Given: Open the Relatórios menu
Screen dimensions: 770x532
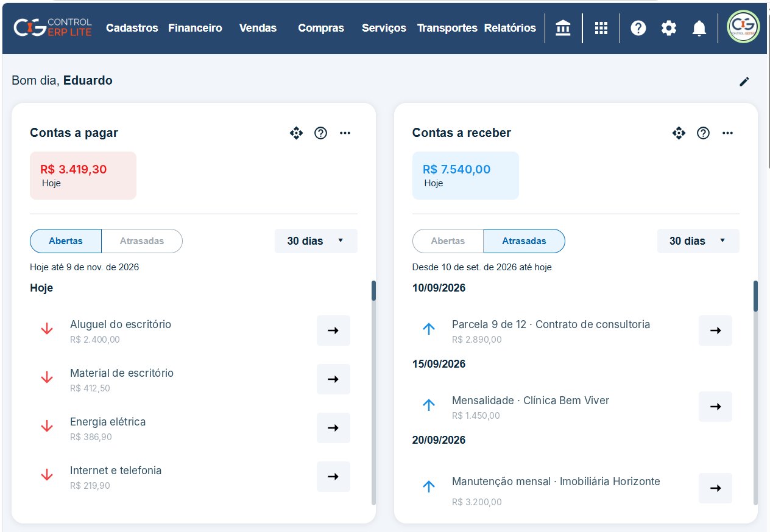Looking at the screenshot, I should click(x=510, y=28).
